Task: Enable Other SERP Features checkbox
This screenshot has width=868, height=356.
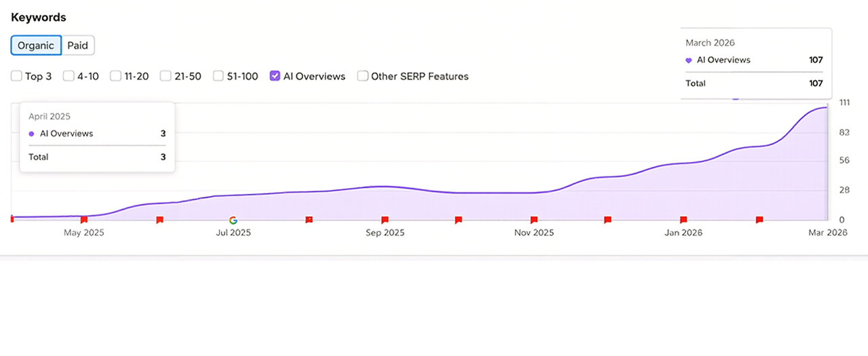Action: pyautogui.click(x=363, y=76)
